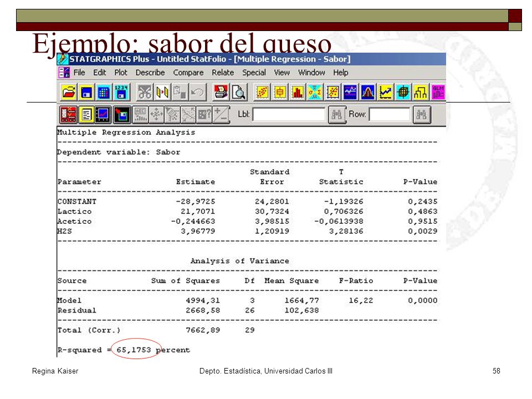Open trend line chart icon on cyan background

coord(386,92)
